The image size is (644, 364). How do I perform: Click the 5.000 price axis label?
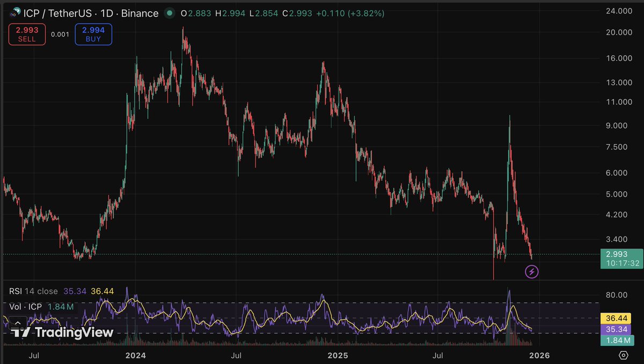tap(618, 194)
